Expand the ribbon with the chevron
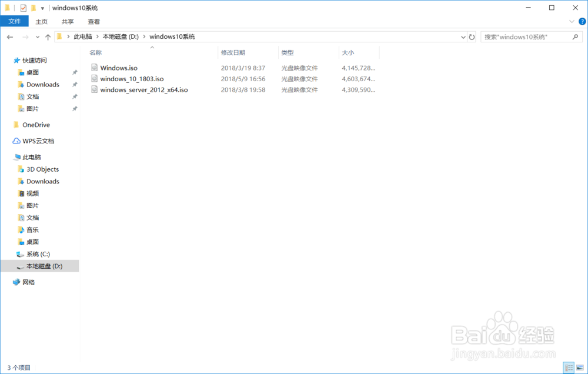 [x=572, y=21]
